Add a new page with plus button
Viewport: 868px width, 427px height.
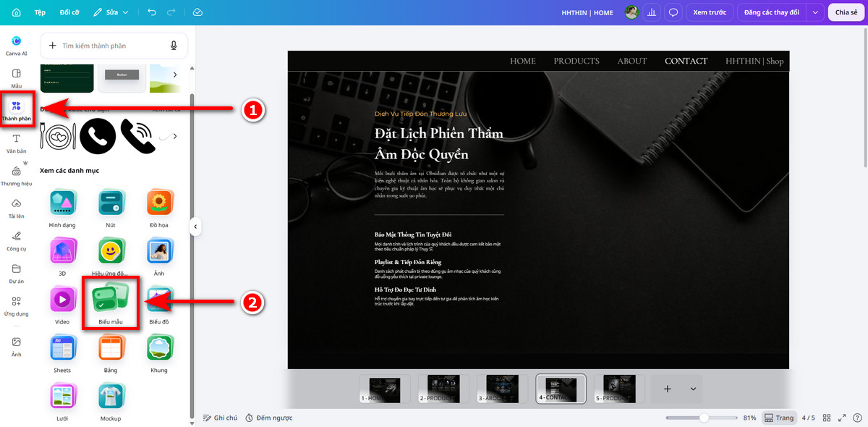click(668, 389)
